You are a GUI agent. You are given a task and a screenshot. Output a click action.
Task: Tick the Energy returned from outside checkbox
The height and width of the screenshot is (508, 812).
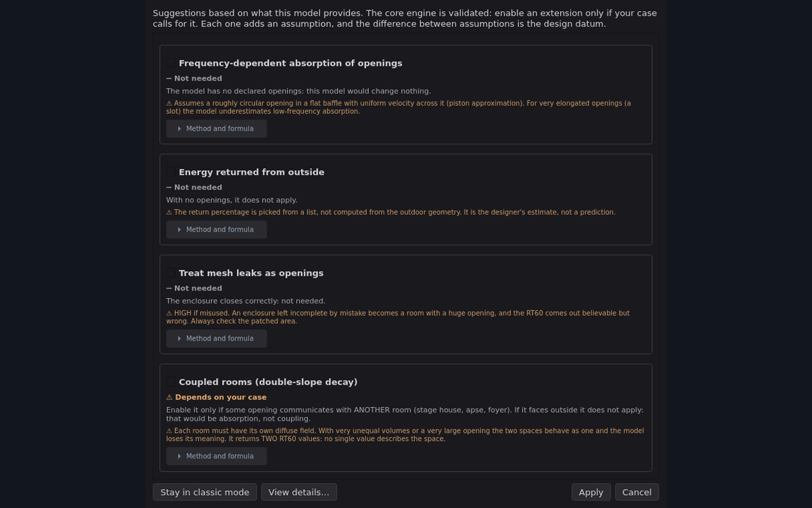click(171, 172)
